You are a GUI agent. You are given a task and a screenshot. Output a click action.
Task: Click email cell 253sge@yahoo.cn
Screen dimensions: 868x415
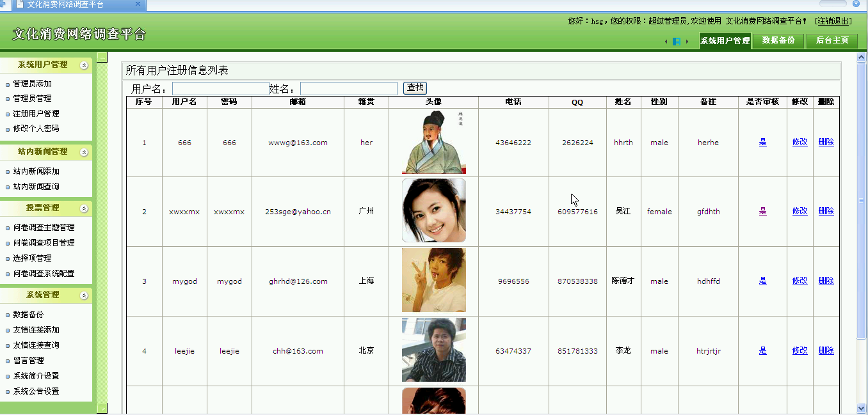(298, 212)
